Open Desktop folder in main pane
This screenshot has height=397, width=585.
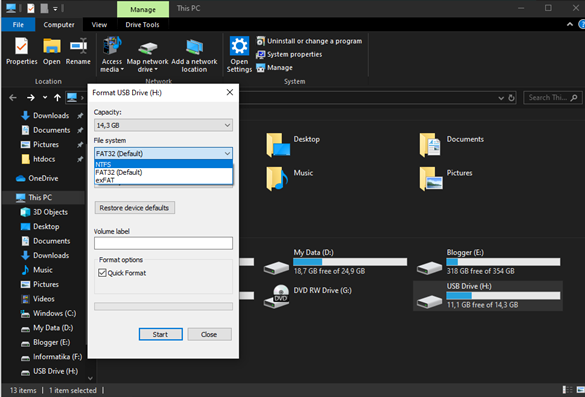(x=293, y=145)
